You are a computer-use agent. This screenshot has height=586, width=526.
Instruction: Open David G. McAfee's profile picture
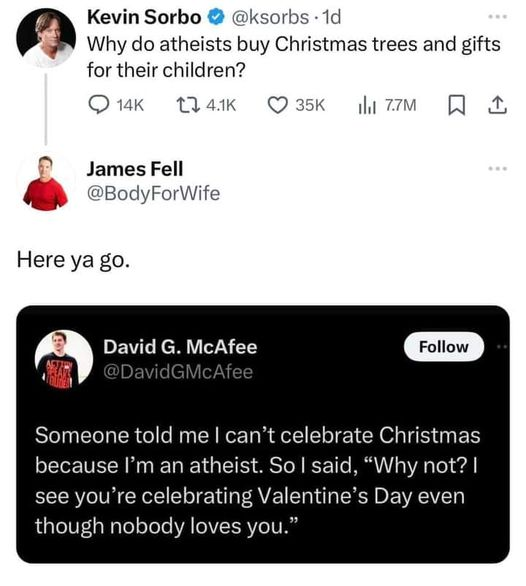tap(64, 360)
